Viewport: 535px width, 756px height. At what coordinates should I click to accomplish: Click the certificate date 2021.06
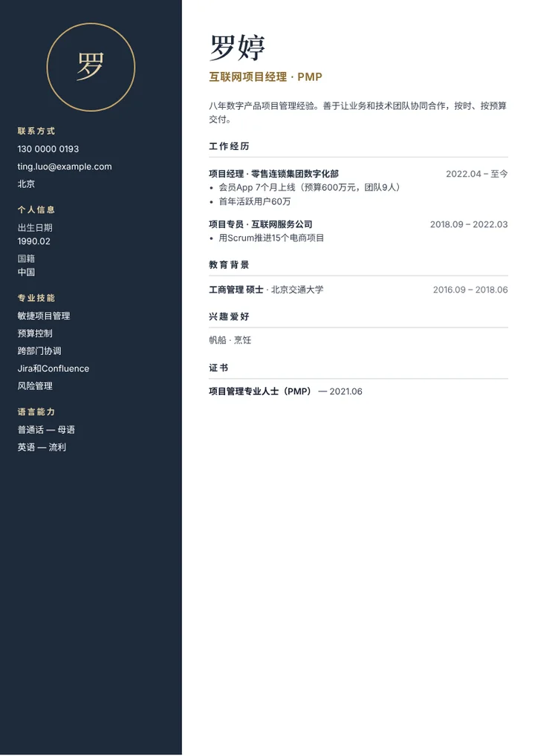tap(346, 391)
